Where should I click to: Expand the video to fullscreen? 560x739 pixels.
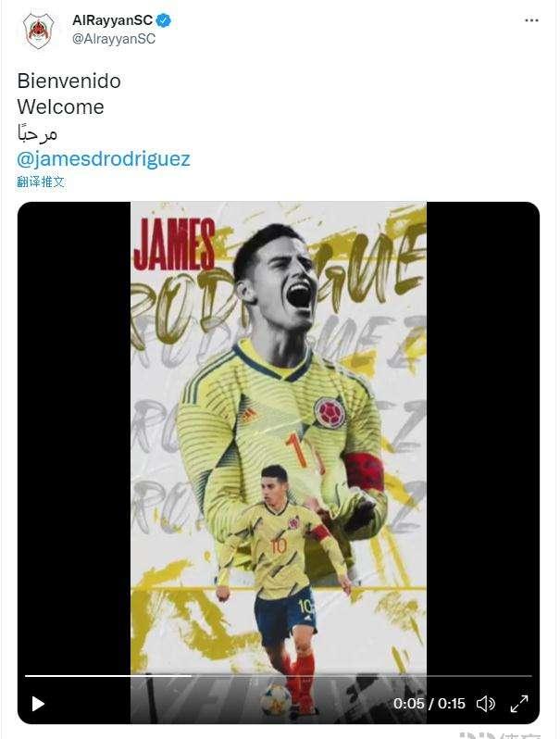point(519,704)
